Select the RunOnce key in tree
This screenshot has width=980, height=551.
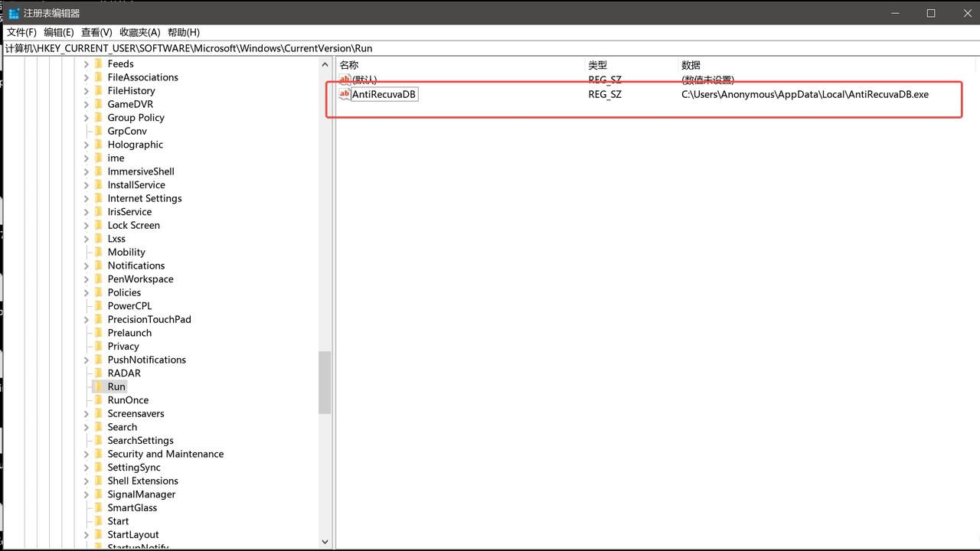tap(128, 400)
